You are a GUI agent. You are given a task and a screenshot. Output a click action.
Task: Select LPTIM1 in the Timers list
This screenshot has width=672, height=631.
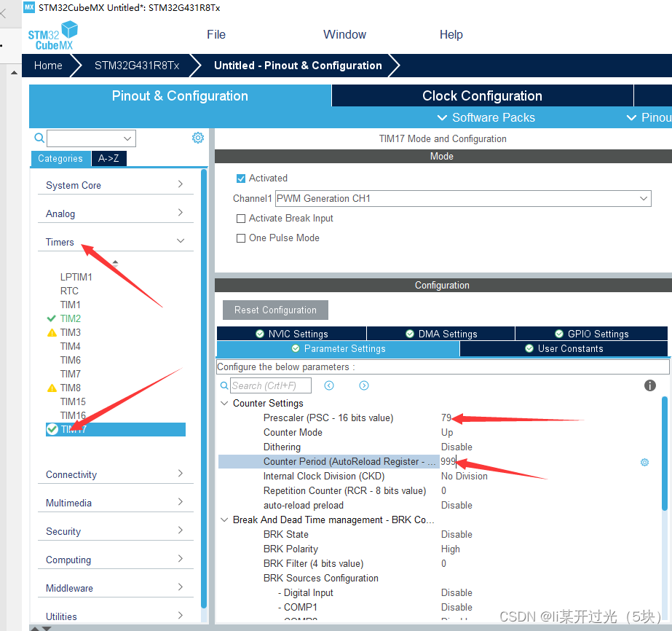click(x=76, y=277)
